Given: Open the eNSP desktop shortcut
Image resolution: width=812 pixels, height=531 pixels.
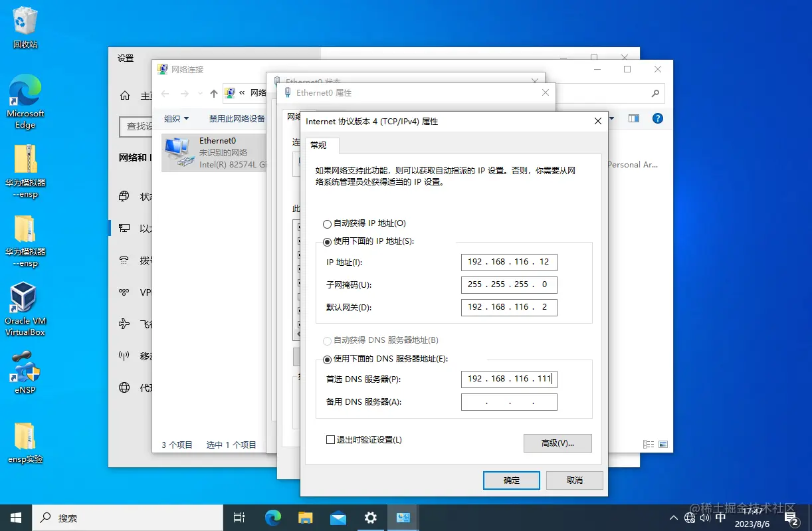Looking at the screenshot, I should pyautogui.click(x=25, y=372).
